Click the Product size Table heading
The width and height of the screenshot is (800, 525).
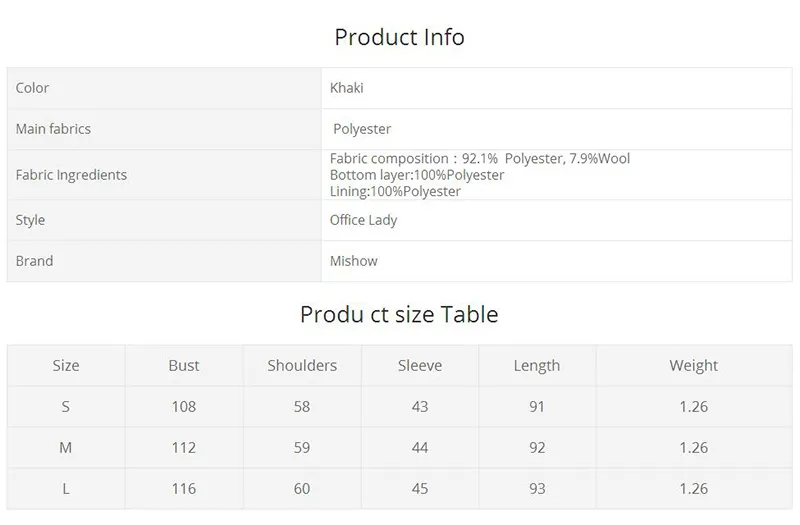pyautogui.click(x=399, y=314)
